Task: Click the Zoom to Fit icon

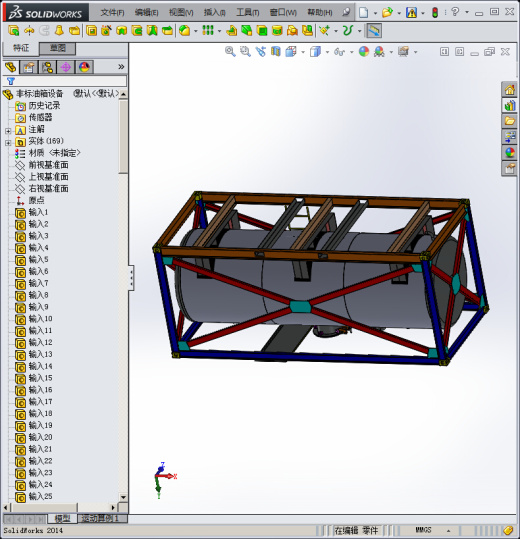Action: point(230,52)
